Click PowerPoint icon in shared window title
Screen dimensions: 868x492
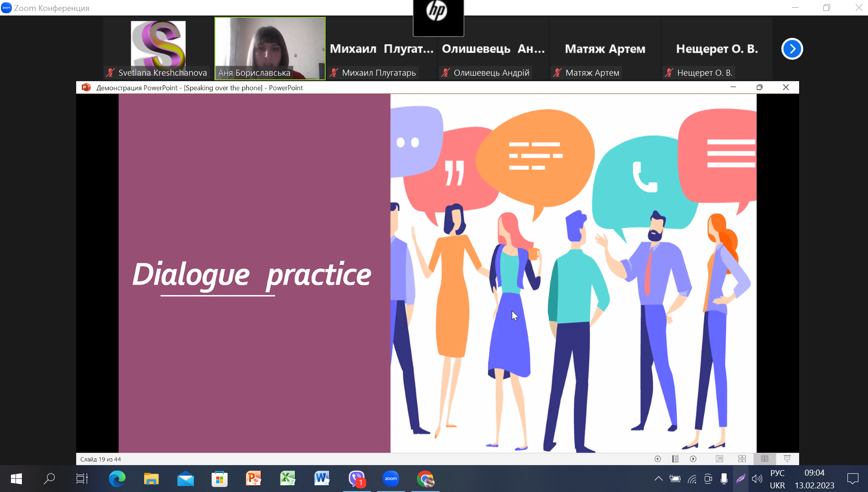tap(86, 88)
